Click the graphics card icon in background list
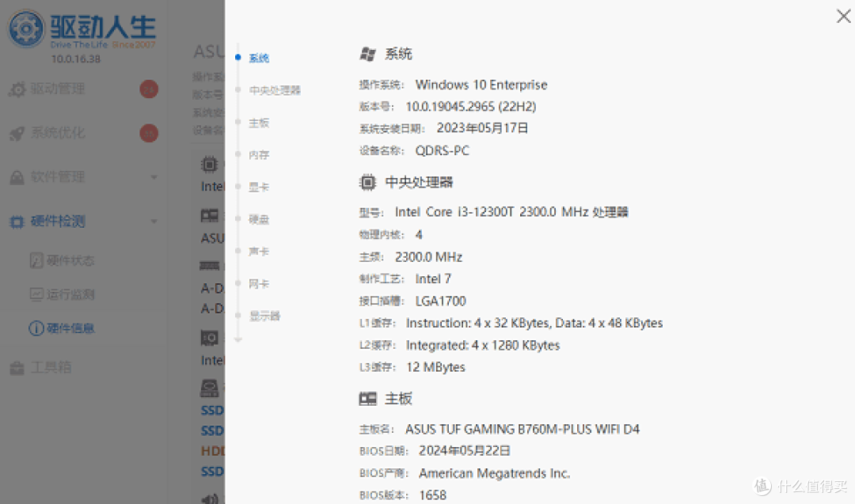This screenshot has width=855, height=504. 209,339
